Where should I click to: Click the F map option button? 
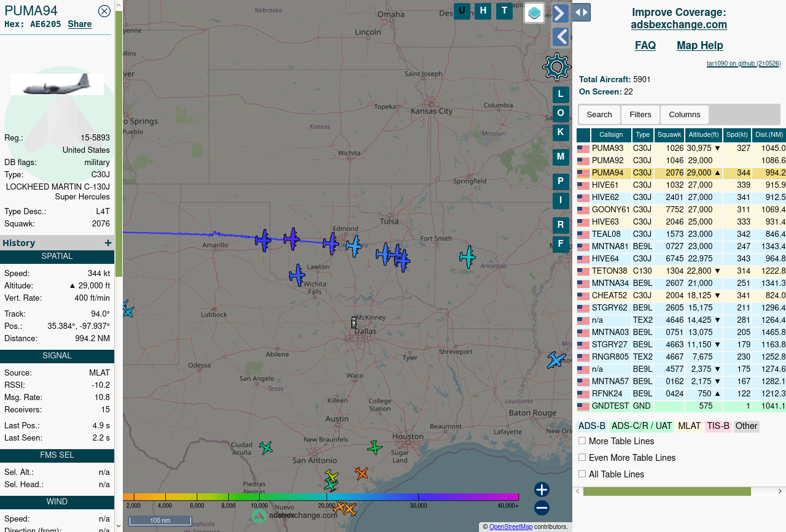(561, 244)
